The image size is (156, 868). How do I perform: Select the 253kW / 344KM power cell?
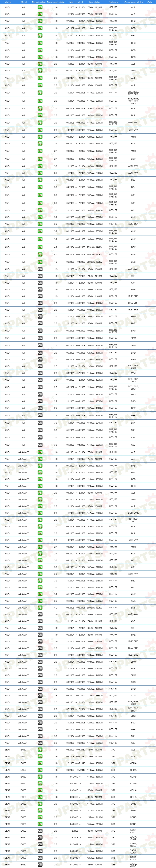pos(95,247)
